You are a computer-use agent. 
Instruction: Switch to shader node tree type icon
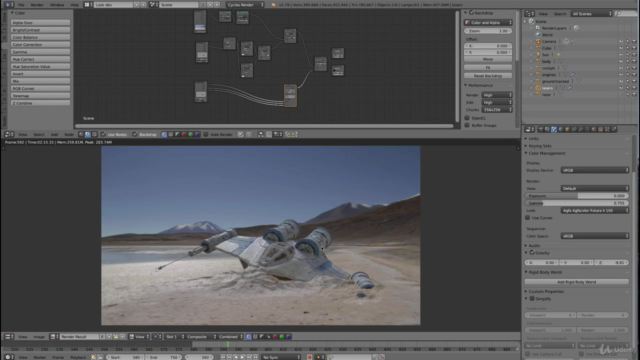[81, 134]
